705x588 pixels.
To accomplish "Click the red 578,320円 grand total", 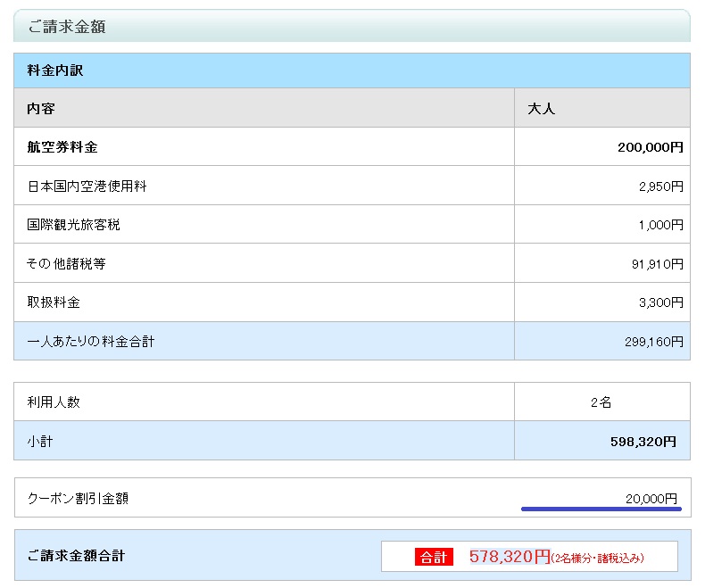I will (510, 557).
